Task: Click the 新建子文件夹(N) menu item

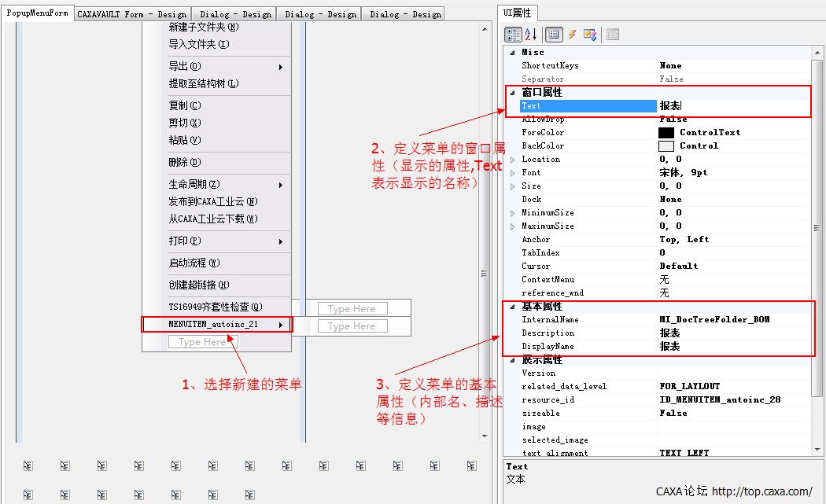Action: pos(203,27)
